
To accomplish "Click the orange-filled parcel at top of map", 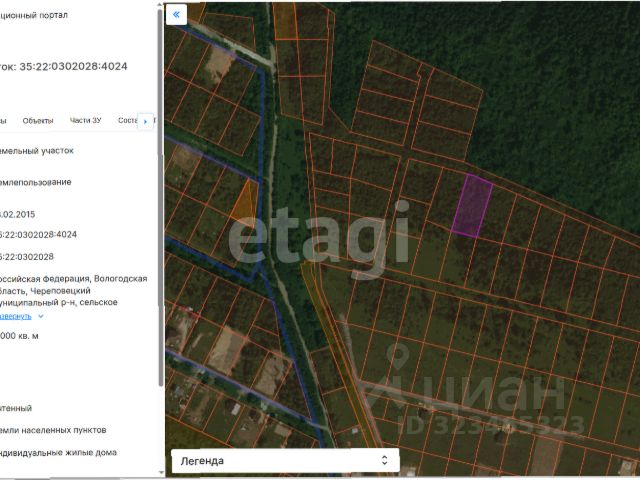I will (x=285, y=21).
